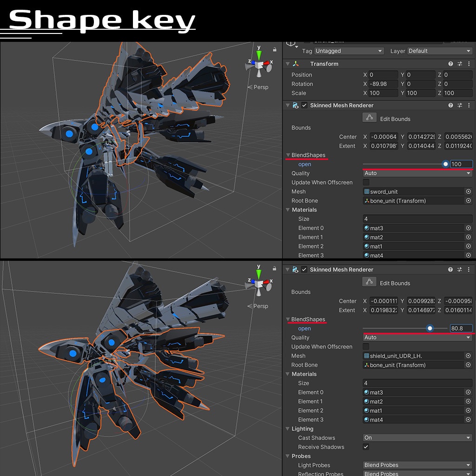The width and height of the screenshot is (476, 476).
Task: Open the Reflection Probes dropdown
Action: click(x=417, y=473)
